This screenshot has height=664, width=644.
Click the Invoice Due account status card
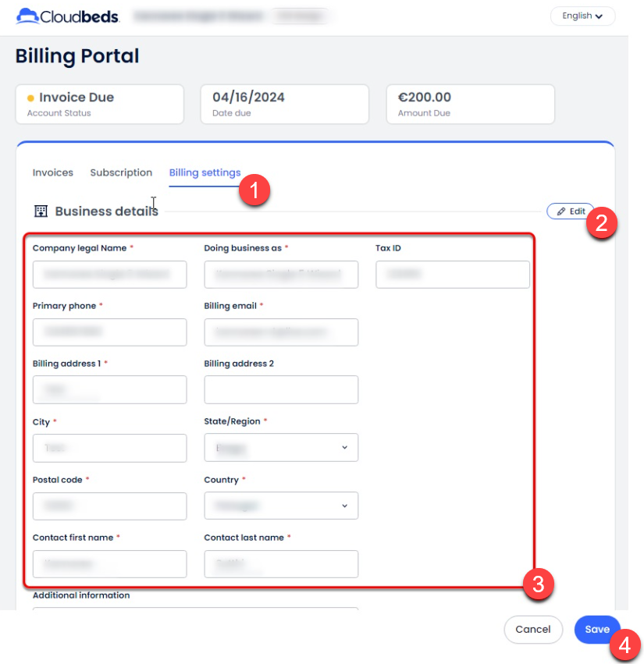(x=99, y=105)
